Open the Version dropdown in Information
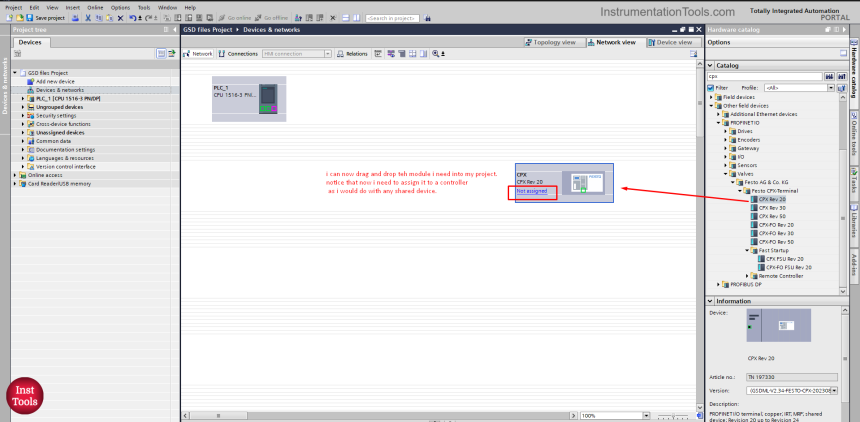 (x=834, y=391)
